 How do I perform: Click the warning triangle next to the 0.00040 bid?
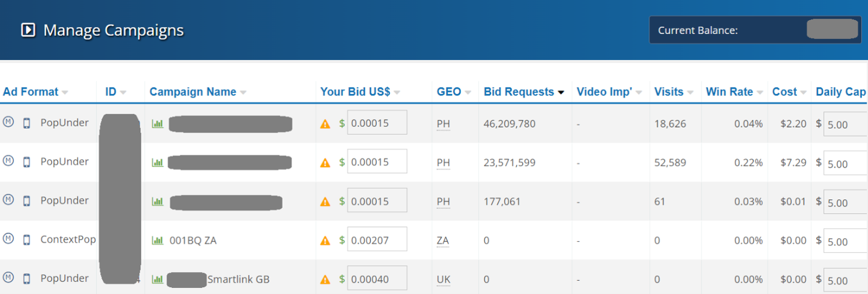325,279
